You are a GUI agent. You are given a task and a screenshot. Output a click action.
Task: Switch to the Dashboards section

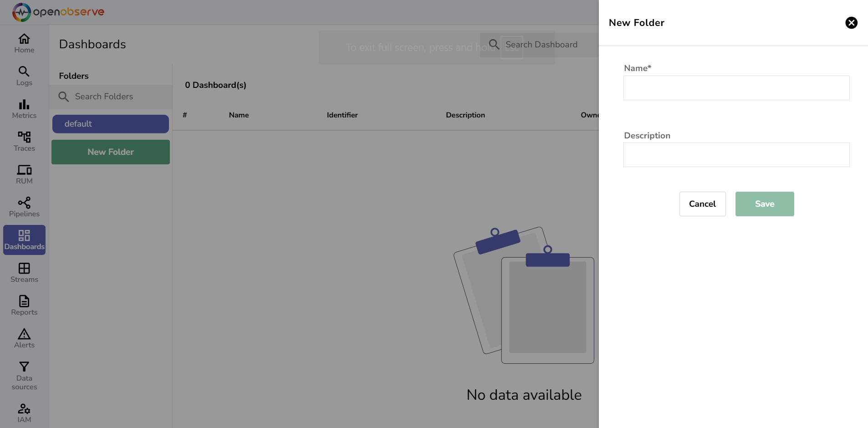tap(24, 239)
